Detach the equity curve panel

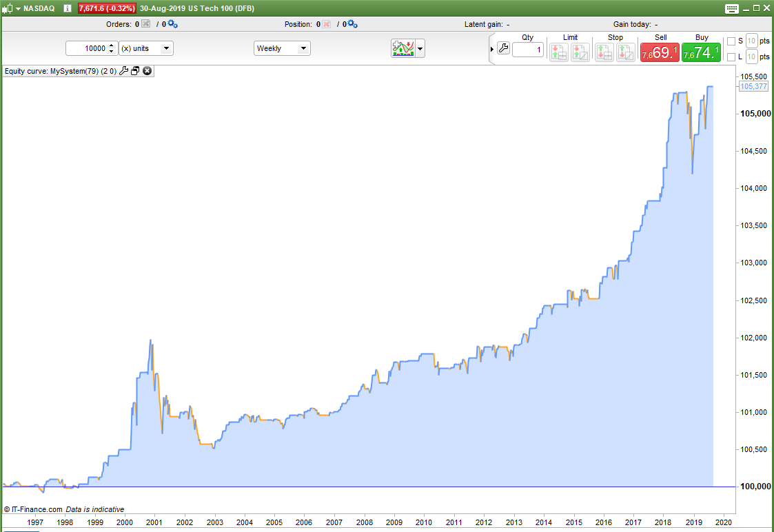click(135, 71)
